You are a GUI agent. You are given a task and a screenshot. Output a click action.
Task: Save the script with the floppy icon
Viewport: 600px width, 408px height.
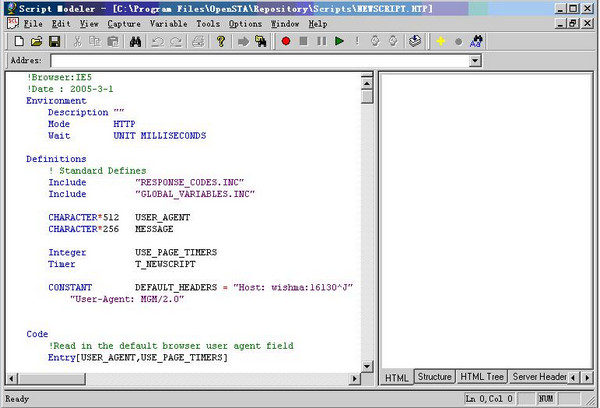click(54, 41)
